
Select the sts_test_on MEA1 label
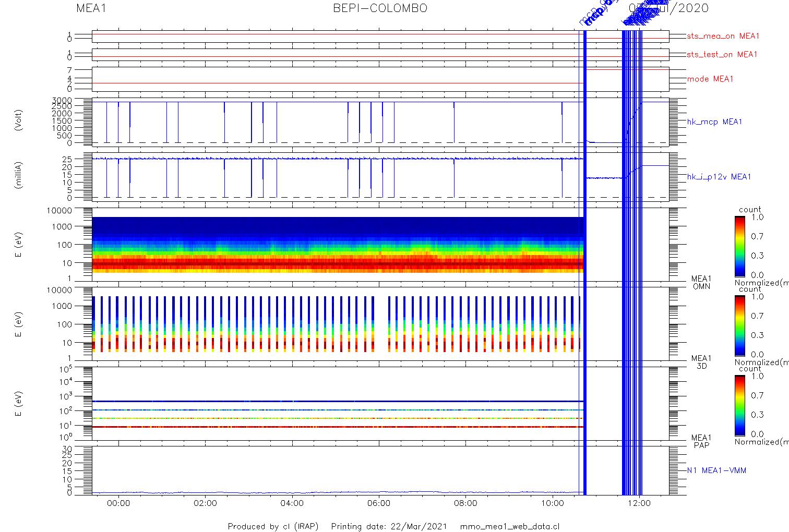(x=722, y=54)
